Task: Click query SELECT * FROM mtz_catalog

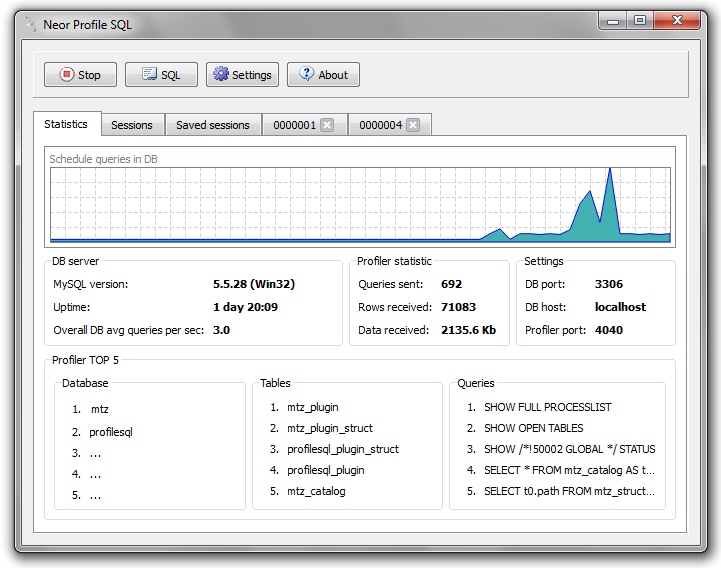Action: pyautogui.click(x=569, y=470)
